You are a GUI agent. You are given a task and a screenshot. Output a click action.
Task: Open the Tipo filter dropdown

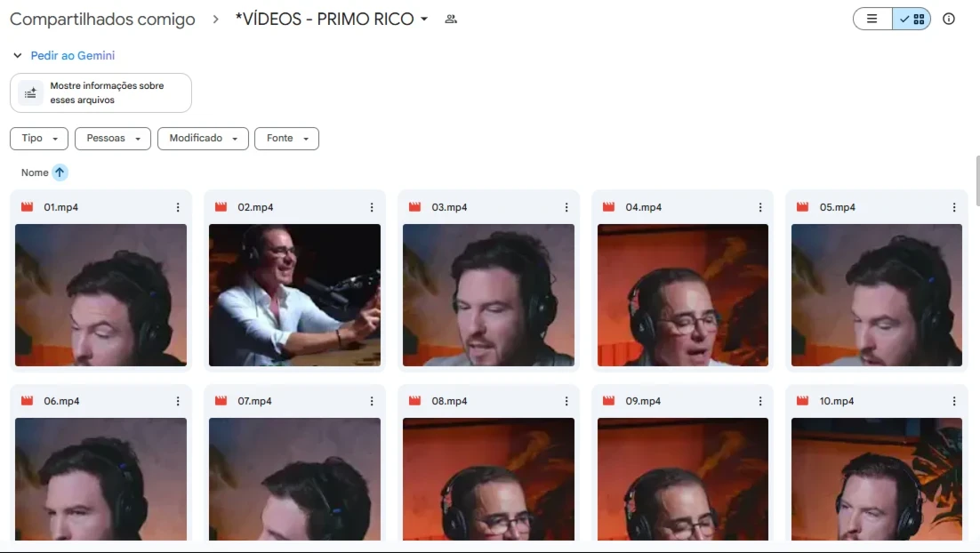click(x=39, y=138)
